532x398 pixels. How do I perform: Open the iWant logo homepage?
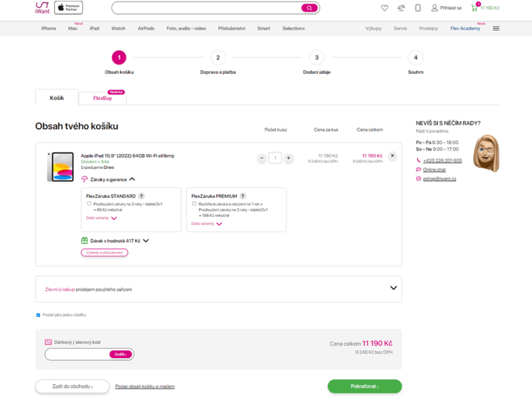click(43, 8)
